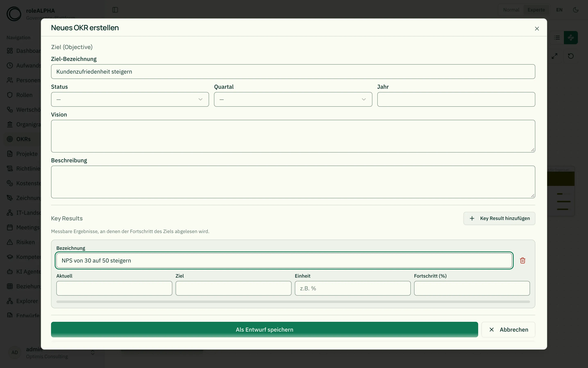
Task: Delete the NPS key result with trash icon
Action: point(523,260)
